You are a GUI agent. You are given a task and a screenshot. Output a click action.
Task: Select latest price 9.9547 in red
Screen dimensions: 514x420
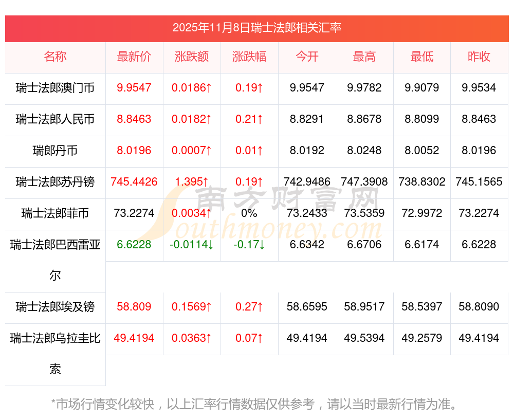134,87
